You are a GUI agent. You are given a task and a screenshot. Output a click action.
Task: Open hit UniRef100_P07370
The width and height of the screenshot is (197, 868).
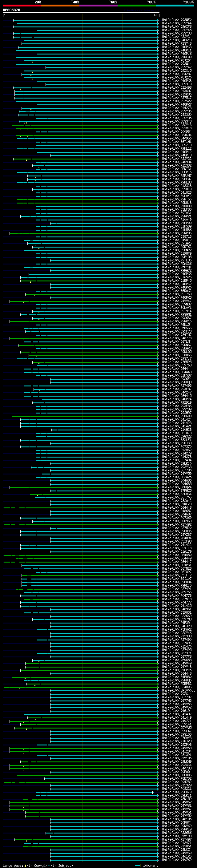pos(176,446)
